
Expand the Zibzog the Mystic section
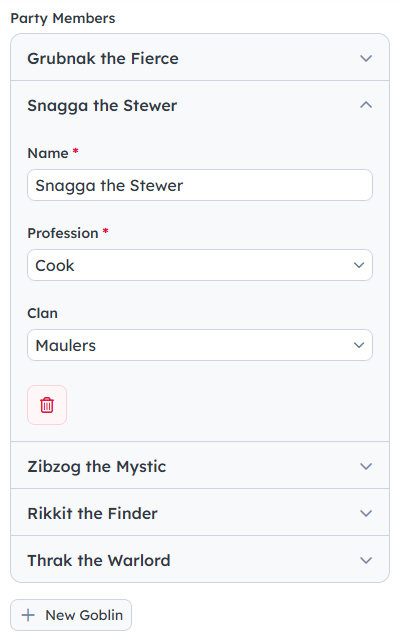point(200,466)
